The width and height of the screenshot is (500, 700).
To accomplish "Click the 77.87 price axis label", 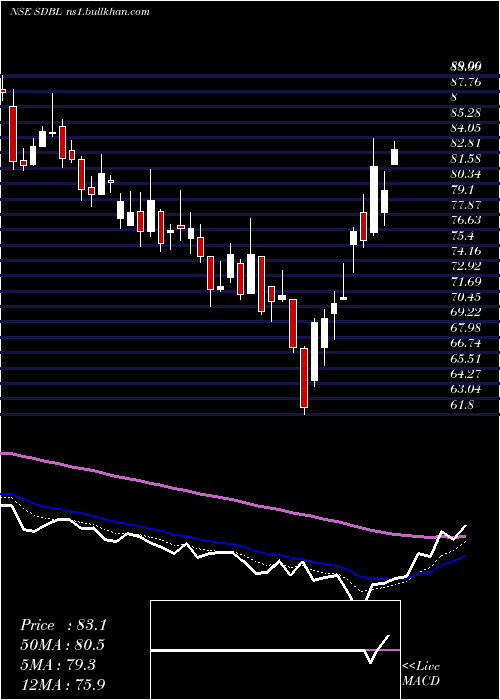I will click(x=466, y=205).
